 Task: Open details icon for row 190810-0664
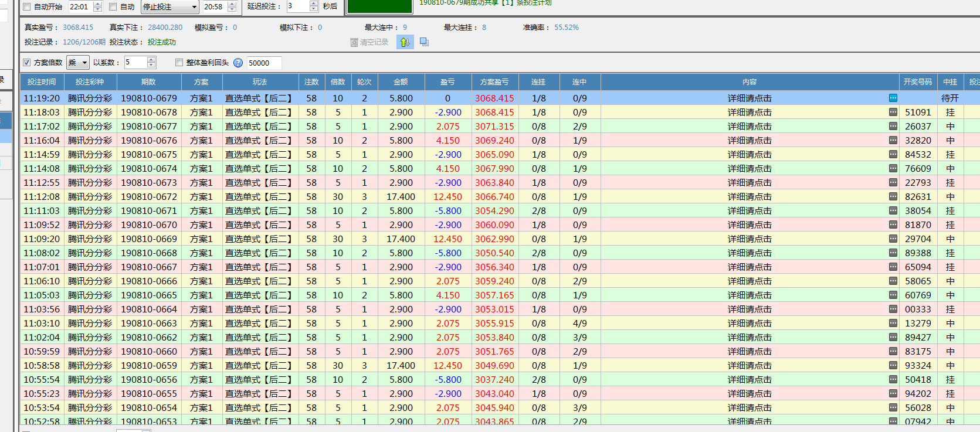tap(893, 309)
